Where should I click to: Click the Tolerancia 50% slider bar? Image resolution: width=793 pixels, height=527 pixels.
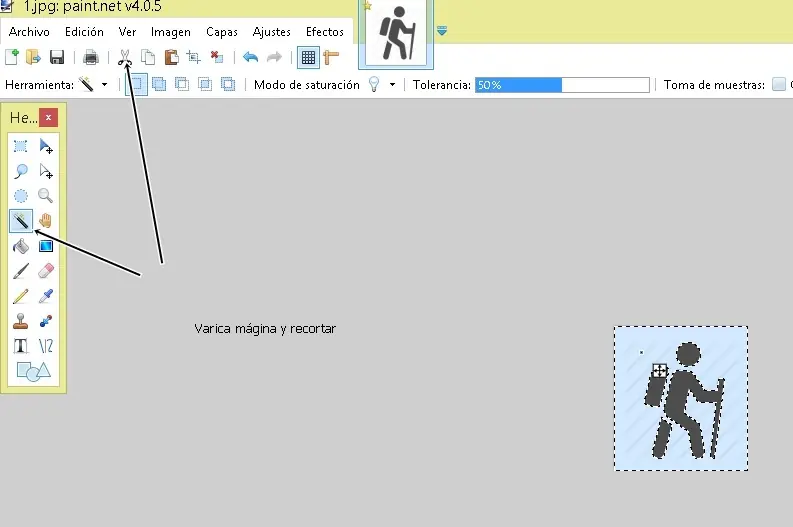[562, 84]
